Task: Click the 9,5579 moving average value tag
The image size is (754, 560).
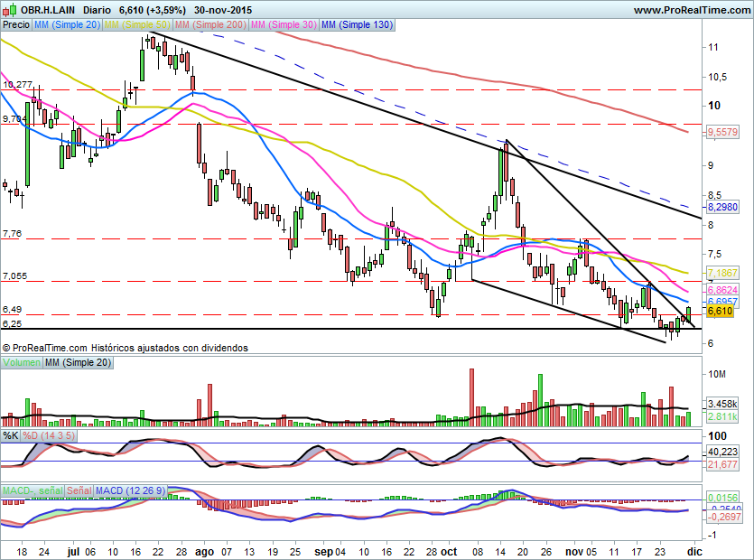Action: coord(722,132)
